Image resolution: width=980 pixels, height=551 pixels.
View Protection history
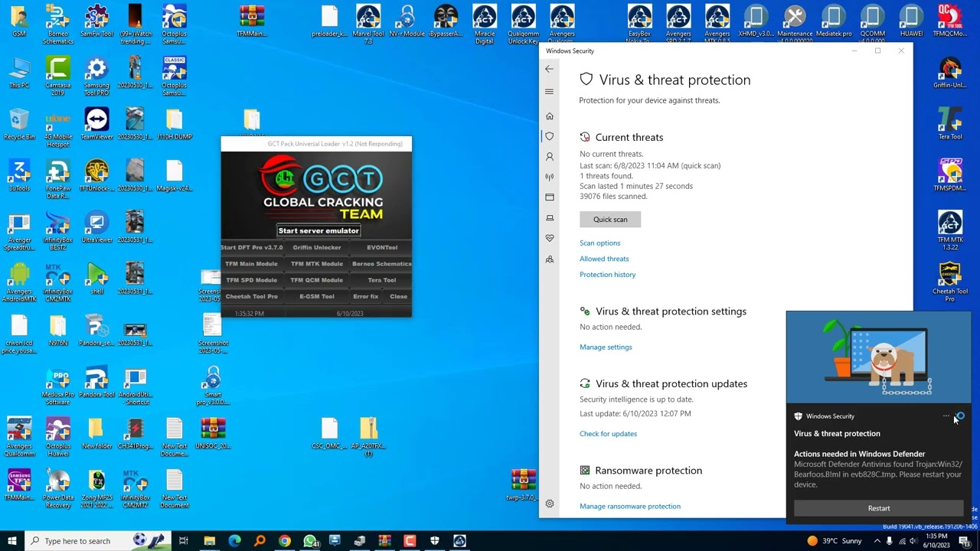pyautogui.click(x=607, y=275)
